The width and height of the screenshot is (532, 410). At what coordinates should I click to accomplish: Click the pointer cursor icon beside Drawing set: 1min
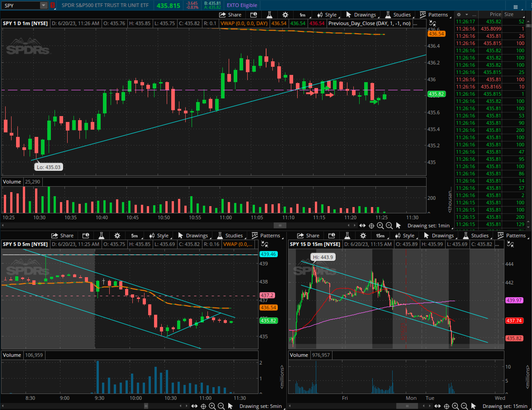coord(399,226)
